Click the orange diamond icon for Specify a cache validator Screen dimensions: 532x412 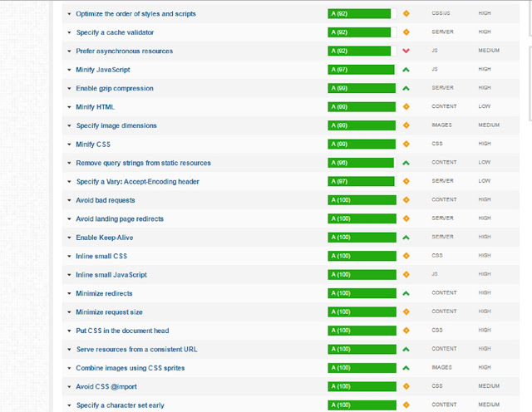(x=406, y=32)
